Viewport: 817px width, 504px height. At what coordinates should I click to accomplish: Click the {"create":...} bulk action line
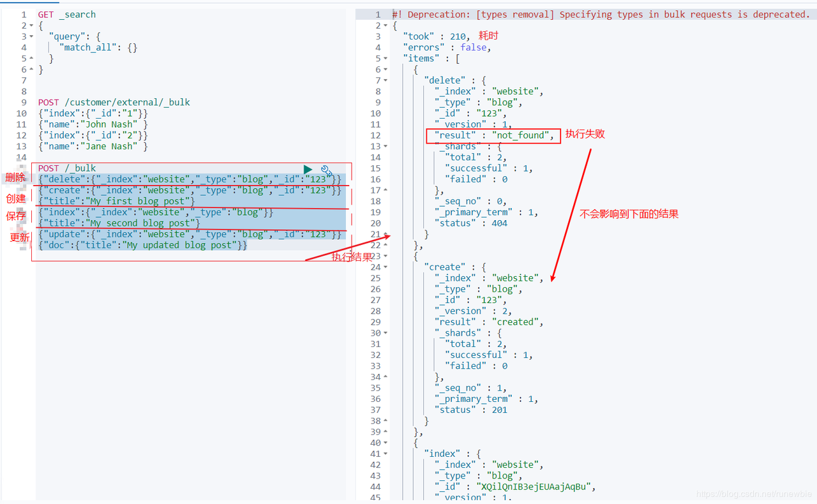coord(190,190)
